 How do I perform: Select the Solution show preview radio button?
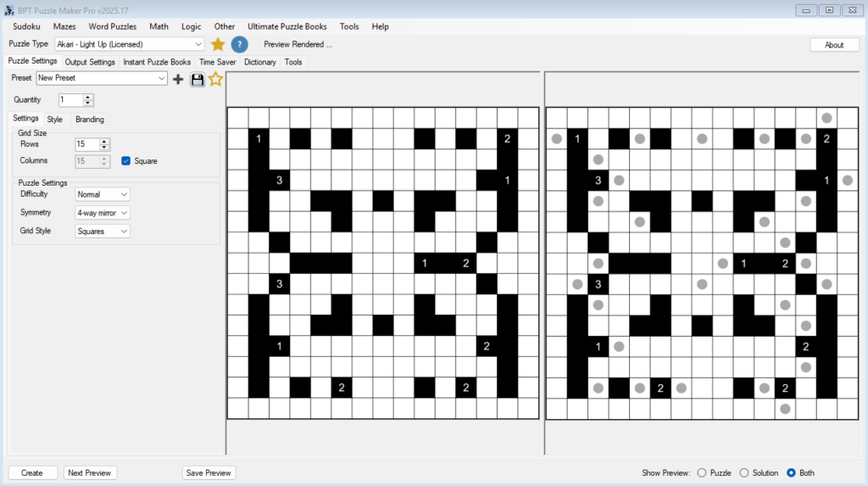[x=744, y=472]
